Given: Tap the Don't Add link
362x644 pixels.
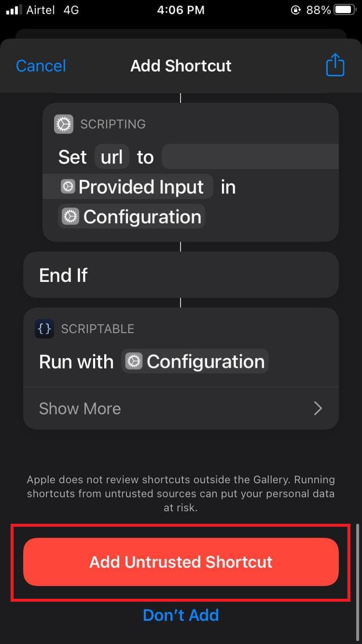Looking at the screenshot, I should (x=181, y=615).
